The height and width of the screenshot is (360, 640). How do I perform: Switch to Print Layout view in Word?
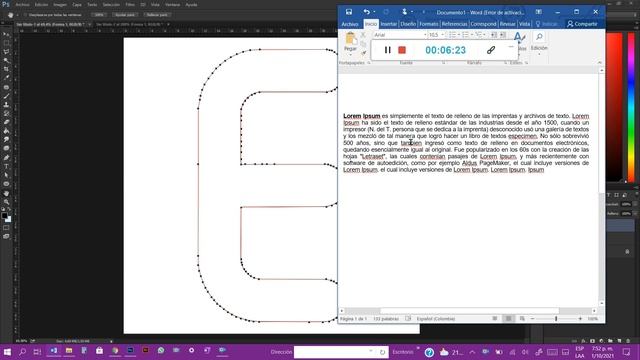tap(508, 318)
